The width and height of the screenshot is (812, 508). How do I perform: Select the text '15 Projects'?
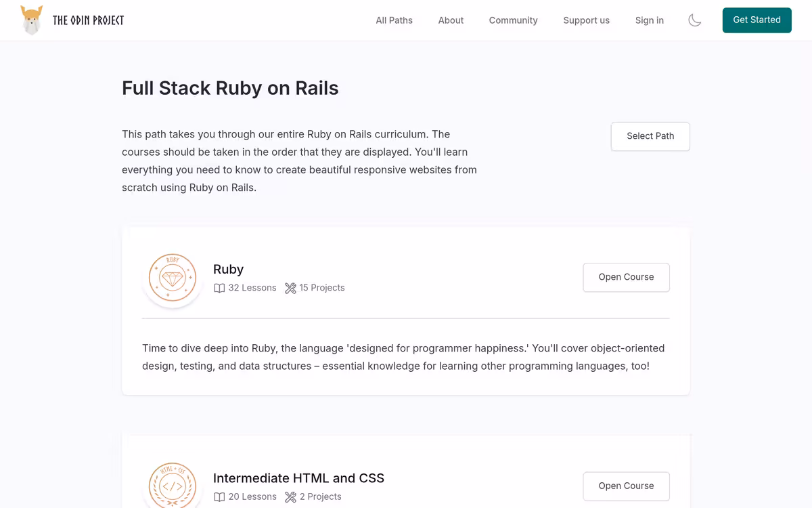coord(322,288)
